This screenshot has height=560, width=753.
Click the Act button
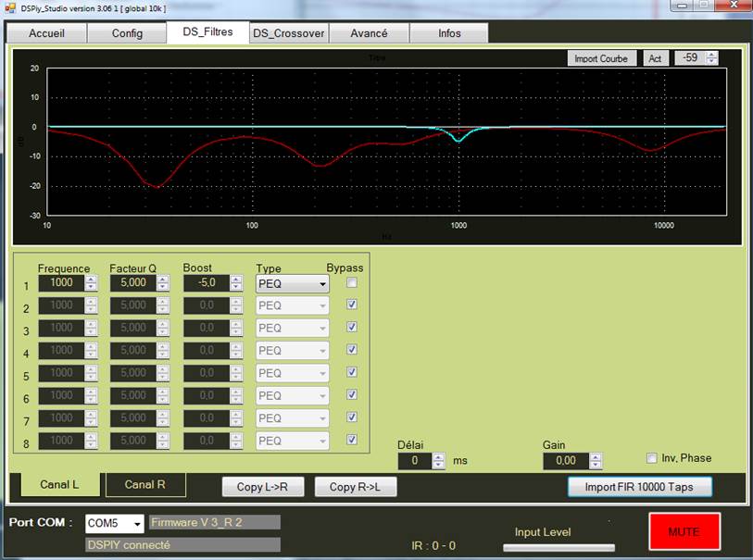[655, 58]
